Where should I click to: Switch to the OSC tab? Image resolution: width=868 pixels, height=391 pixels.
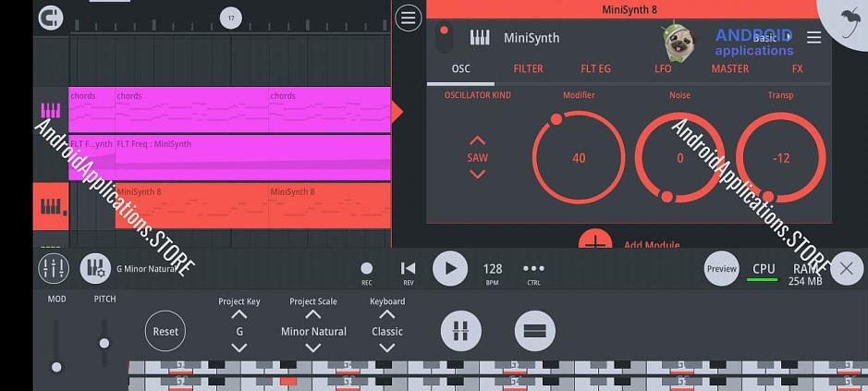[460, 68]
